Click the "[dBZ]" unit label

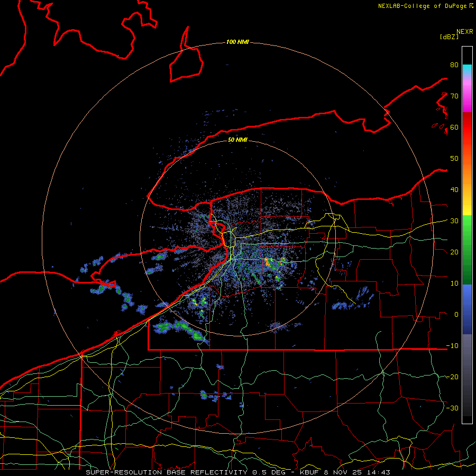(x=449, y=36)
